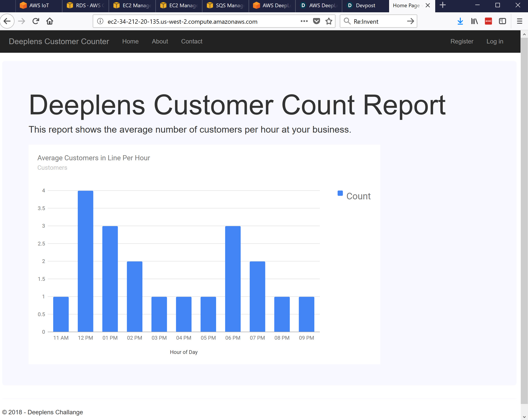
Task: Reload the current page
Action: pyautogui.click(x=36, y=21)
